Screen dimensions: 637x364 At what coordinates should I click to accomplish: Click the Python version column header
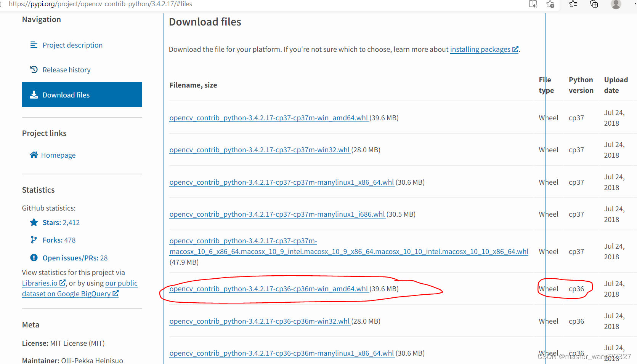click(x=581, y=85)
